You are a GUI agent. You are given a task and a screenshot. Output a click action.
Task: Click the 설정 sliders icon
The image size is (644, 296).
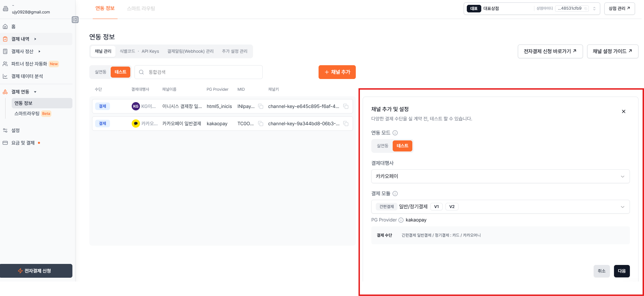pyautogui.click(x=5, y=130)
